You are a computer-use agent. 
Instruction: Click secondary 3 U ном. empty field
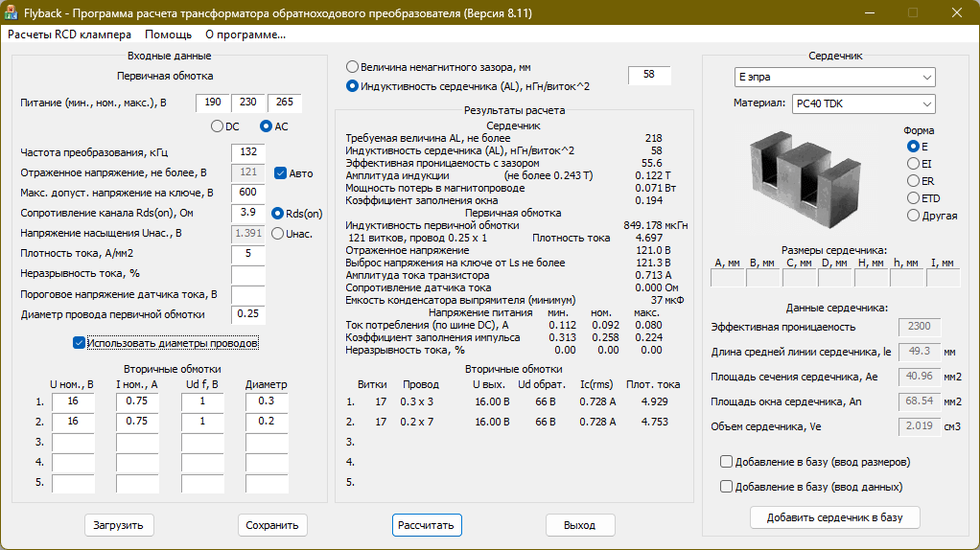73,443
